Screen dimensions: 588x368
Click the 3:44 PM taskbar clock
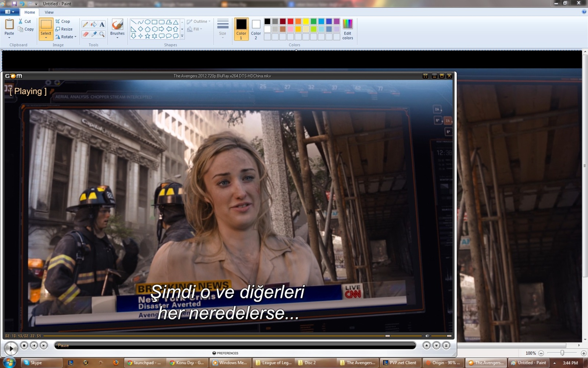coord(570,363)
